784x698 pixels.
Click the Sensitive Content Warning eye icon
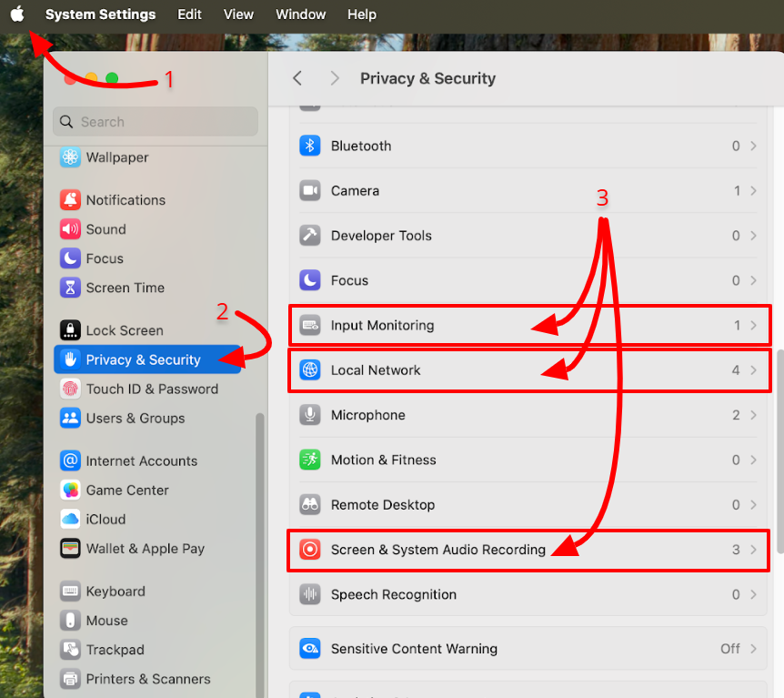click(x=310, y=649)
